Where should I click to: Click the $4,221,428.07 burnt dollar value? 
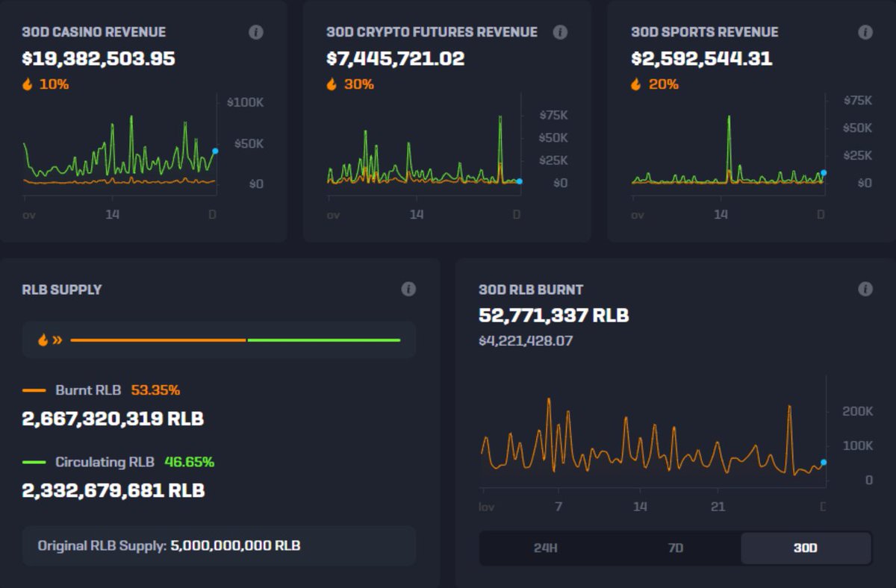pos(526,341)
